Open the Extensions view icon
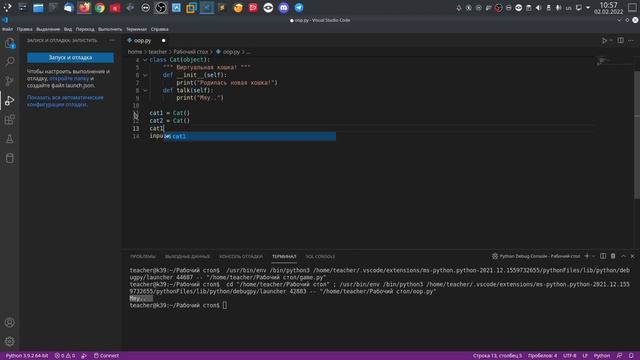This screenshot has width=640, height=360. pos(9,120)
